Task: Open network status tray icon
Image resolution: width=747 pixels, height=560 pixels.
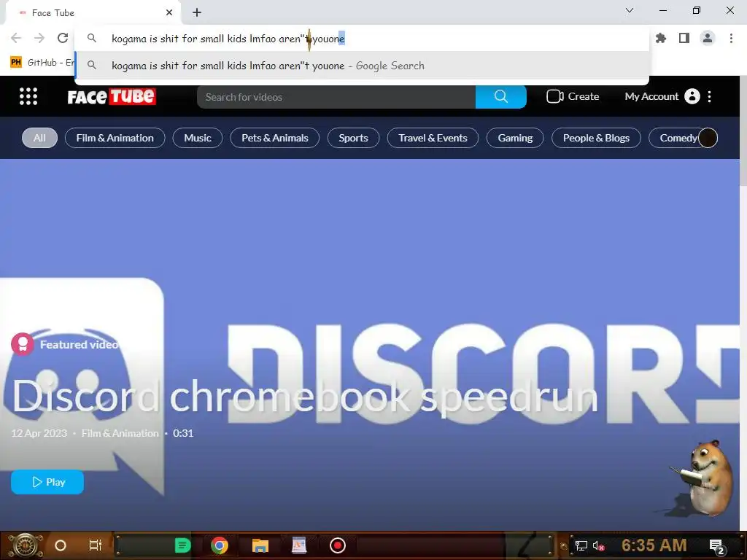Action: [581, 545]
